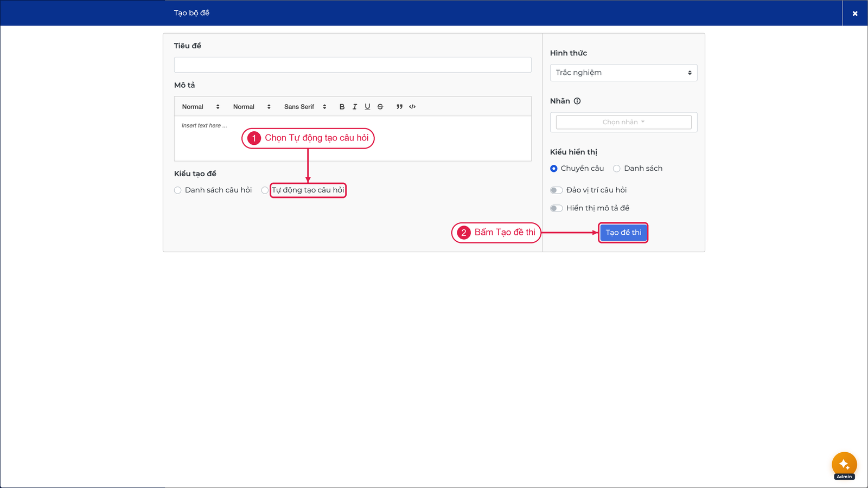Select the Danh sách câu hỏi radio option
This screenshot has height=488, width=868.
point(177,190)
